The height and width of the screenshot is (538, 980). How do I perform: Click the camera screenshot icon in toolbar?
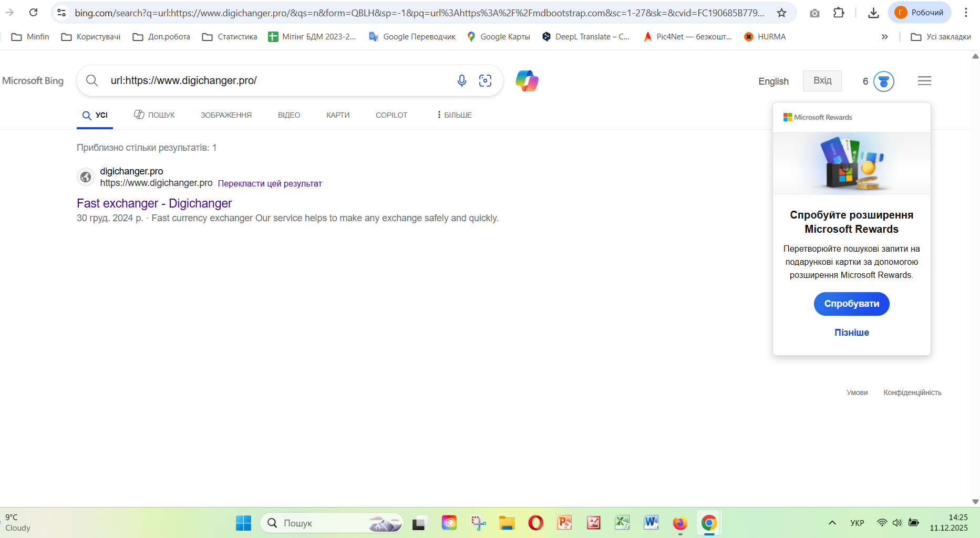(x=814, y=13)
